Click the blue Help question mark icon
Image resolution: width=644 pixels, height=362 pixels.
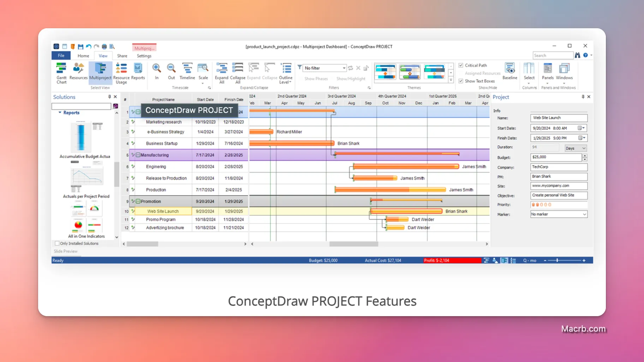[x=585, y=55]
